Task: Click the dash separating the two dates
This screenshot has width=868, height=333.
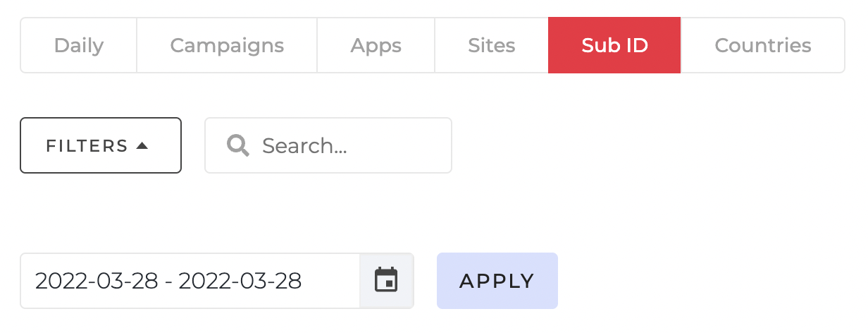Action: click(x=168, y=282)
